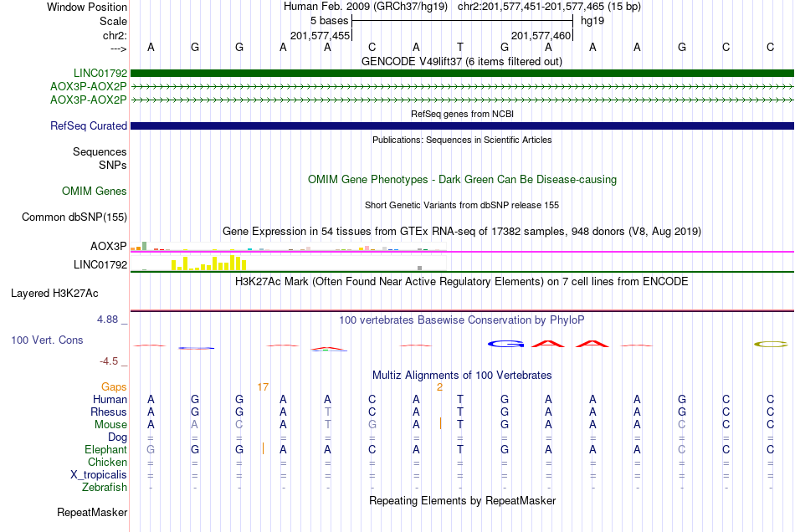Click the olive C conservation logo letter

tap(771, 344)
